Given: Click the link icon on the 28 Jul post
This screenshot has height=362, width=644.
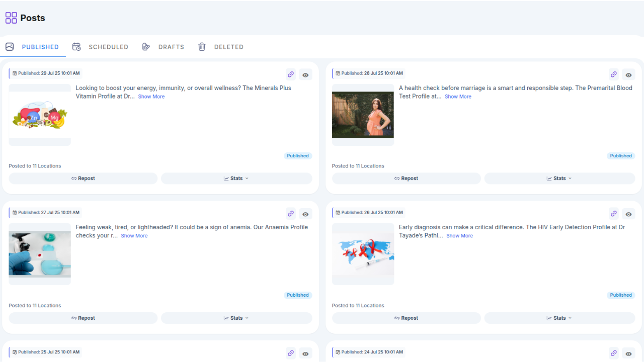Looking at the screenshot, I should tap(613, 74).
